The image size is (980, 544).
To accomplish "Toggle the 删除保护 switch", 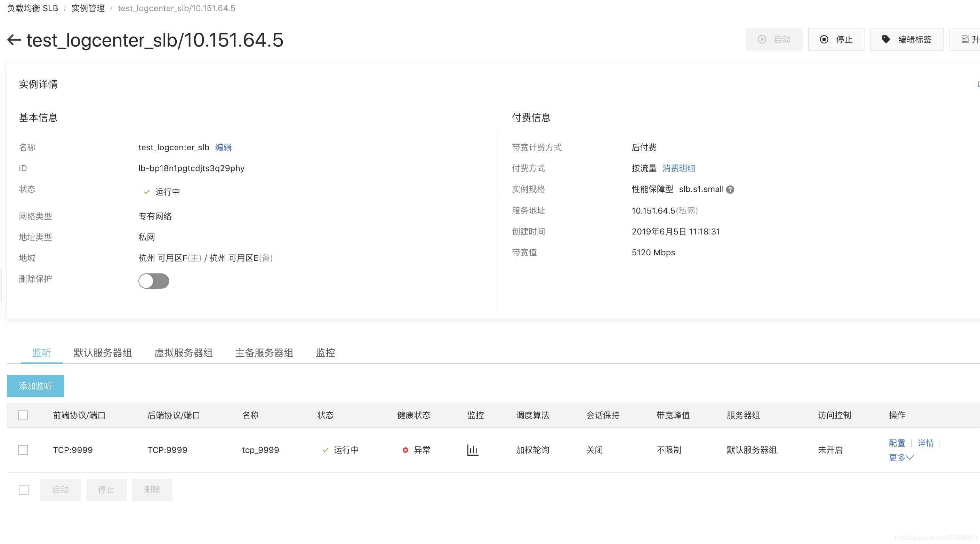I will pos(154,281).
